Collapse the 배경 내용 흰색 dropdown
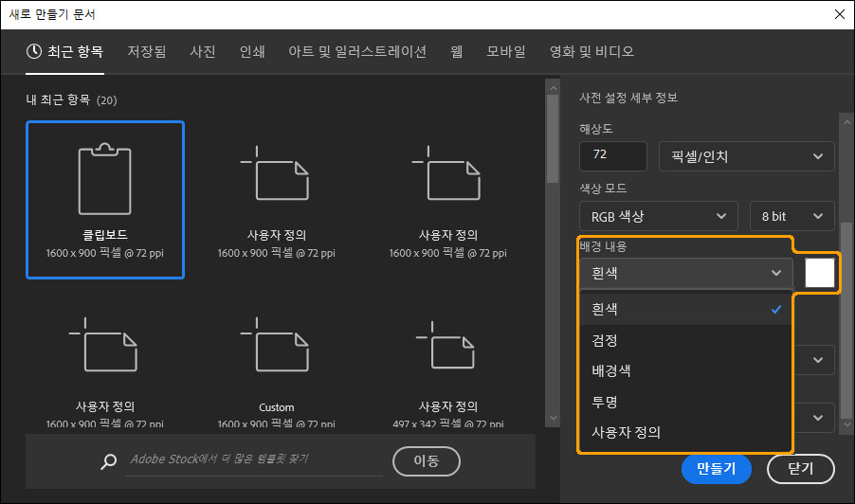 coord(686,273)
